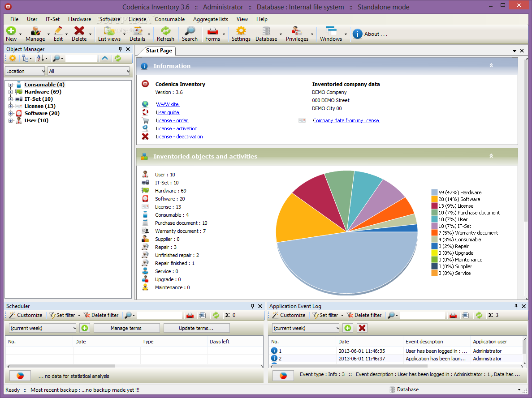Click Event Log red delete X button
The width and height of the screenshot is (532, 398).
(x=362, y=328)
